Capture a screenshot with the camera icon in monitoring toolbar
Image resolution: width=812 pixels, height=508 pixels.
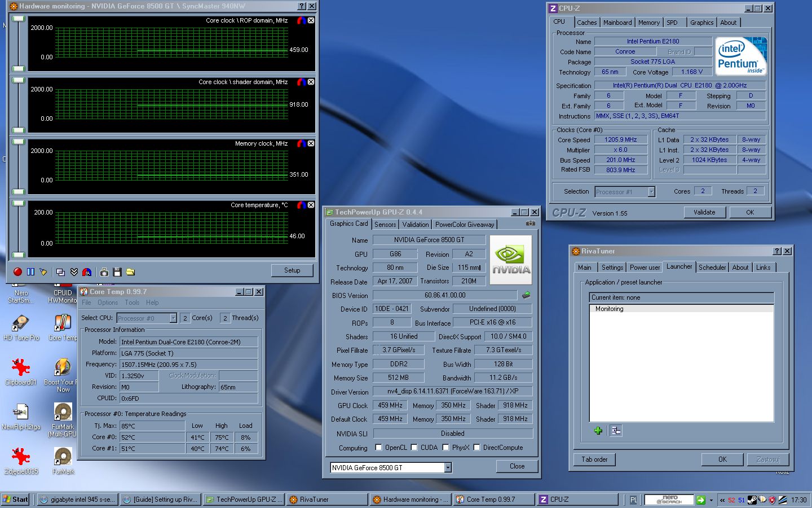pyautogui.click(x=104, y=272)
